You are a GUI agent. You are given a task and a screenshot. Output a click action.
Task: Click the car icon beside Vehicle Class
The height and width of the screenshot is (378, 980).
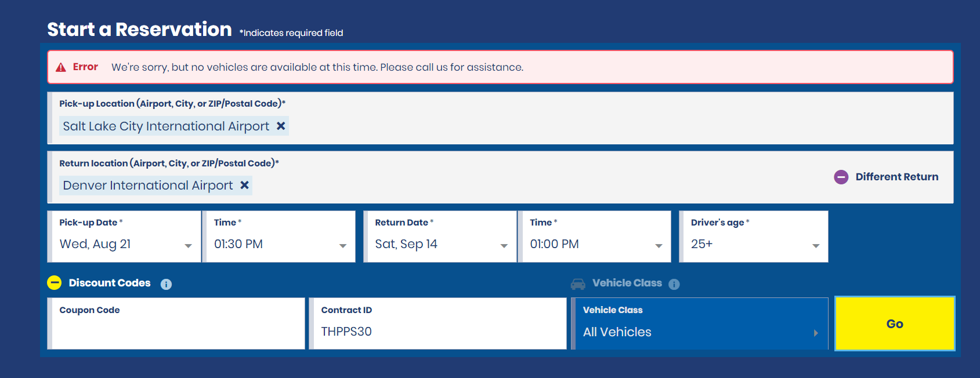click(x=578, y=283)
